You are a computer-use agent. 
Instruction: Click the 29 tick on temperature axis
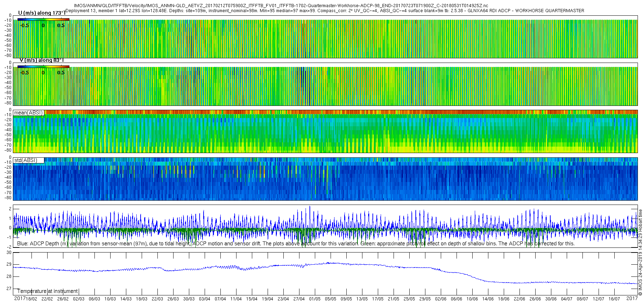tap(9, 264)
